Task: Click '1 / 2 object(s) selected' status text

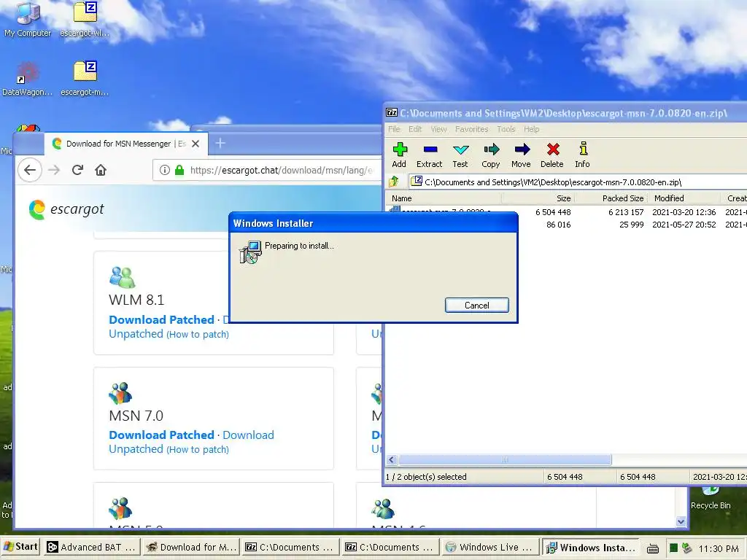Action: (x=426, y=477)
